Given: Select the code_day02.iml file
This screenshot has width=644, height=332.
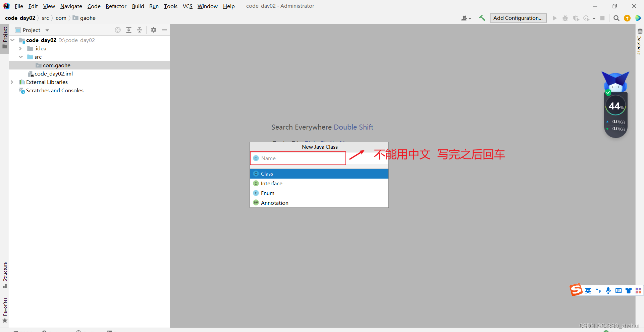Looking at the screenshot, I should (53, 74).
